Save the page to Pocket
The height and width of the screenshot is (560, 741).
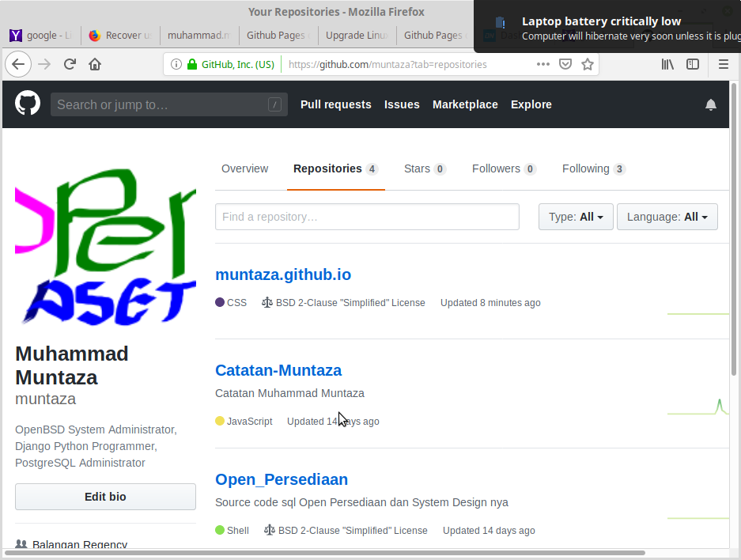click(x=565, y=64)
